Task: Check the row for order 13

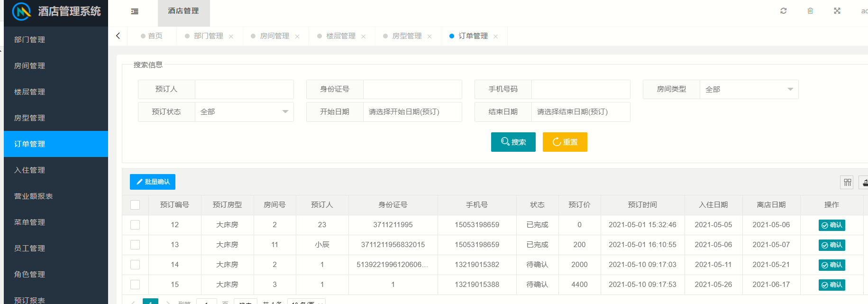Action: tap(135, 245)
